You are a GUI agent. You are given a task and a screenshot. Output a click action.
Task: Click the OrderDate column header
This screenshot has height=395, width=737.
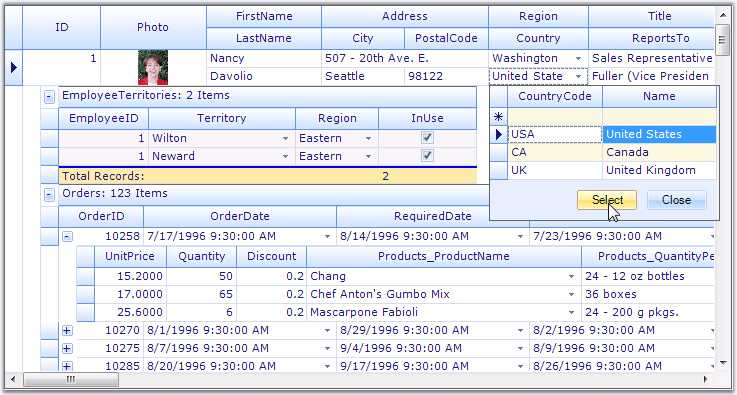(240, 216)
